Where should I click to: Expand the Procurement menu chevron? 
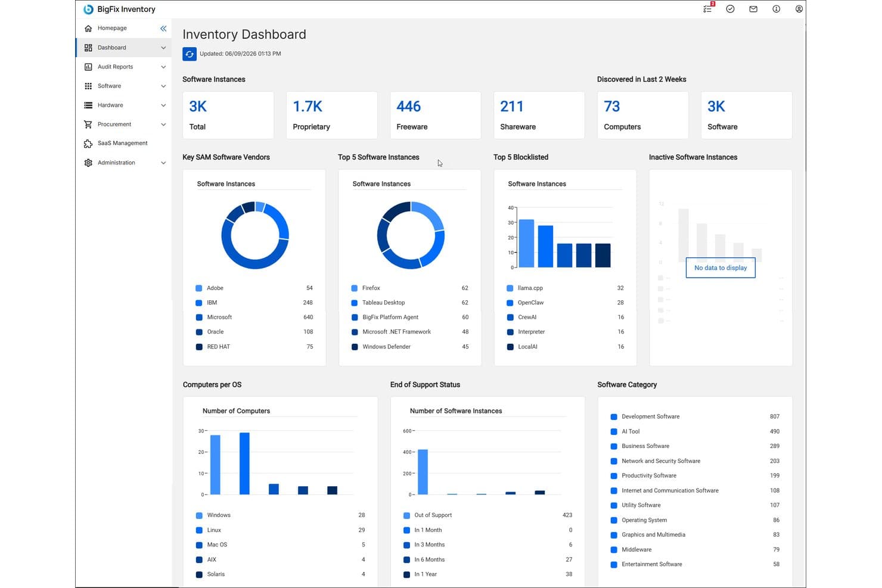[x=163, y=125]
